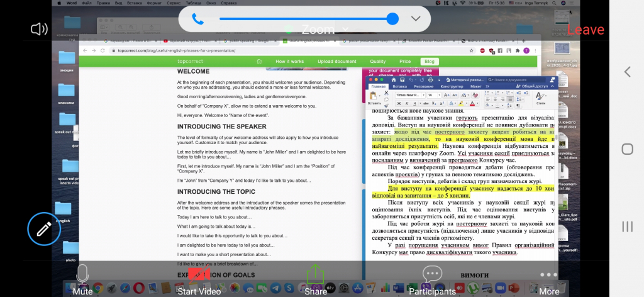Viewport: 644px width, 297px height.
Task: Click Upload document in green navbar
Action: 337,62
